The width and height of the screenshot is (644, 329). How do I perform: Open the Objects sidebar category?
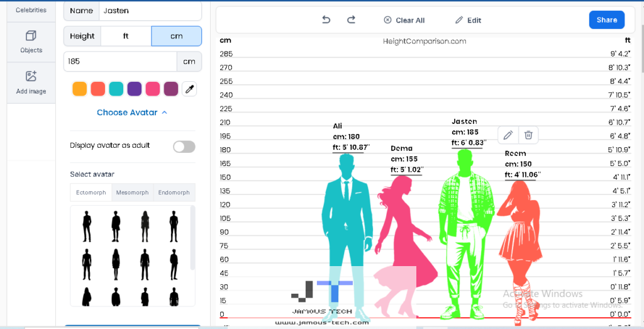(31, 42)
